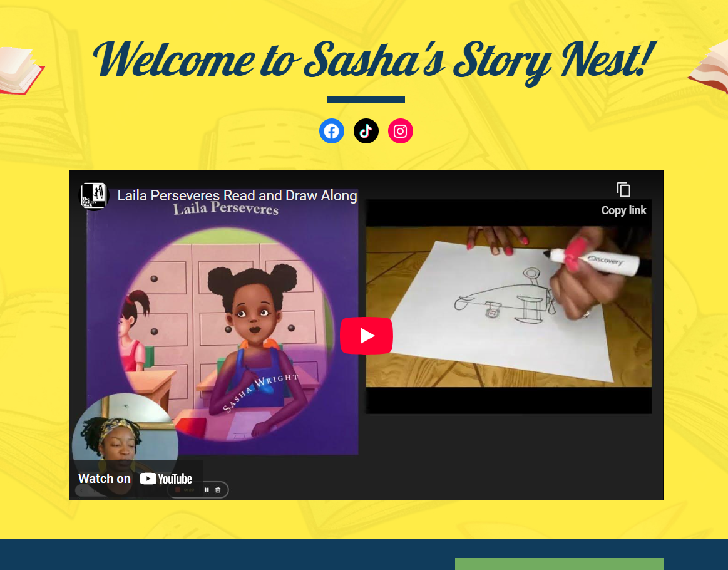
Task: Click Watch on YouTube text
Action: 105,479
